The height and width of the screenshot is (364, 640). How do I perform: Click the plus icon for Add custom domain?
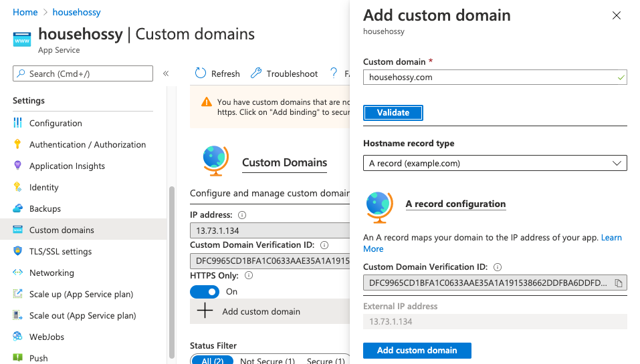coord(205,311)
